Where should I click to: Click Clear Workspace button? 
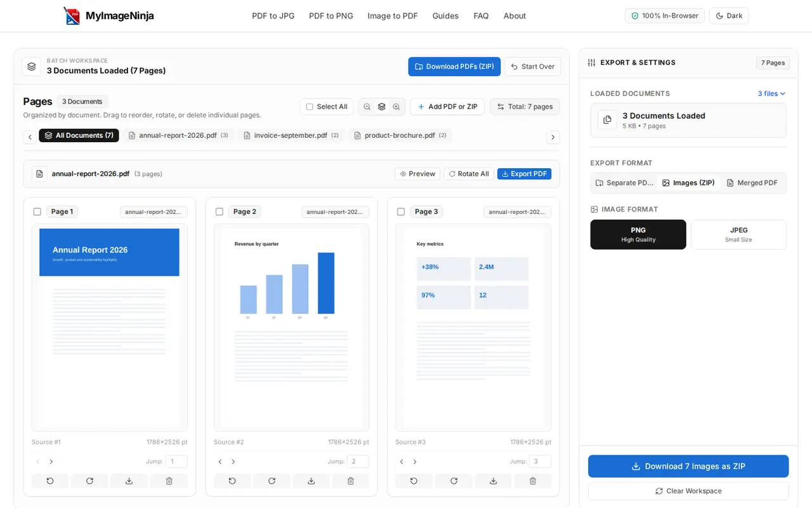pyautogui.click(x=688, y=491)
